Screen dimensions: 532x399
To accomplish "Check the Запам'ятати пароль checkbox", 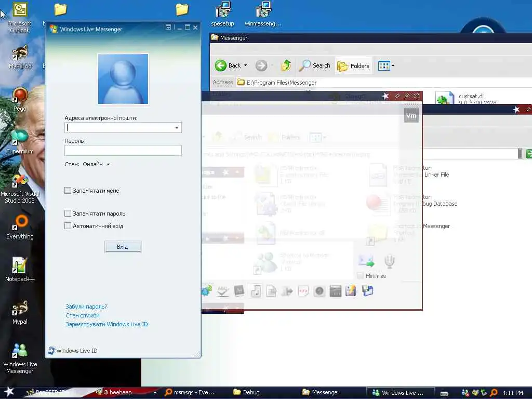I will click(68, 214).
